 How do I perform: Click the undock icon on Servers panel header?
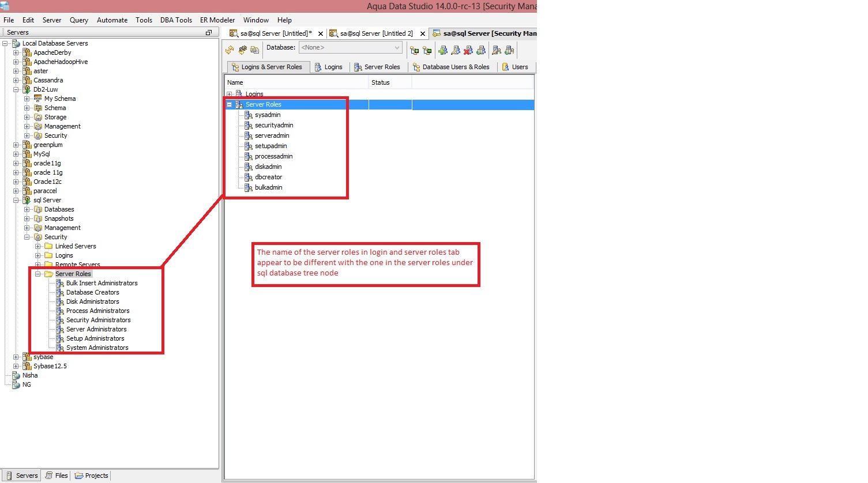coord(209,32)
